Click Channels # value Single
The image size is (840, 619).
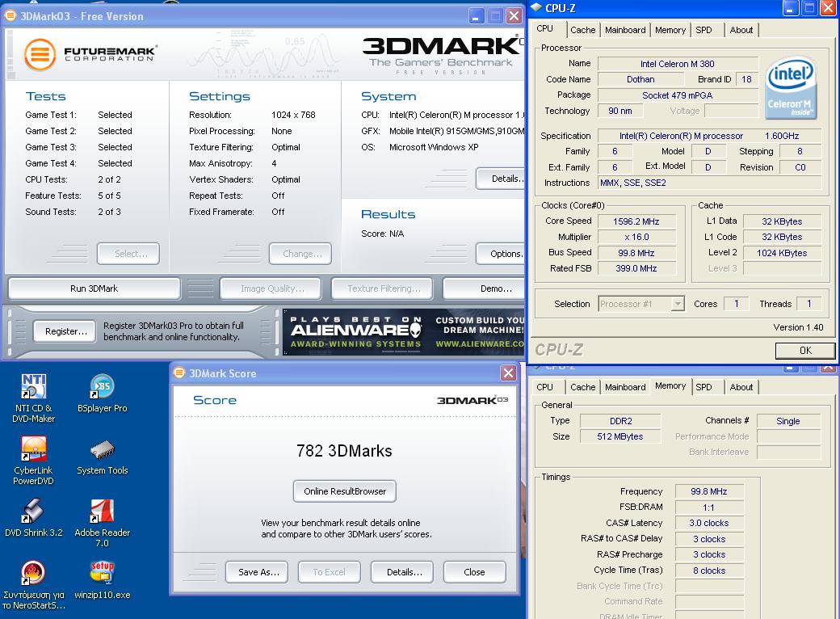(788, 421)
